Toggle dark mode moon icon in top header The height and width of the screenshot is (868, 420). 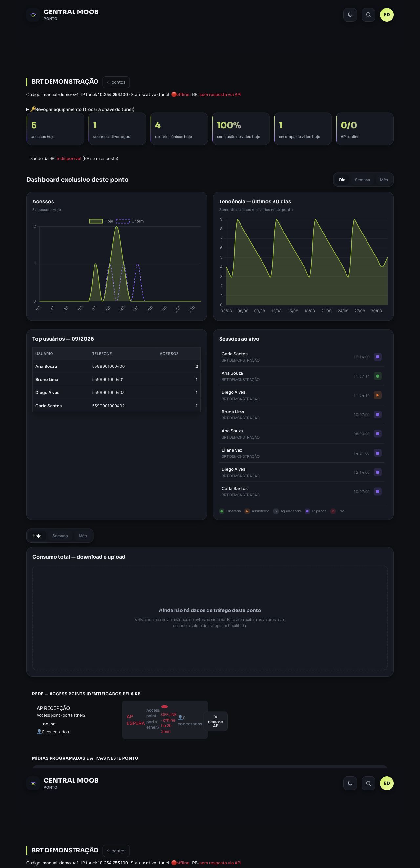click(x=350, y=15)
